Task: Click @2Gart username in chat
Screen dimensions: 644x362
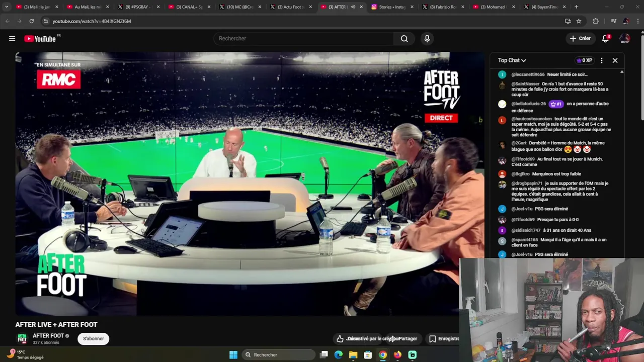Action: click(519, 143)
